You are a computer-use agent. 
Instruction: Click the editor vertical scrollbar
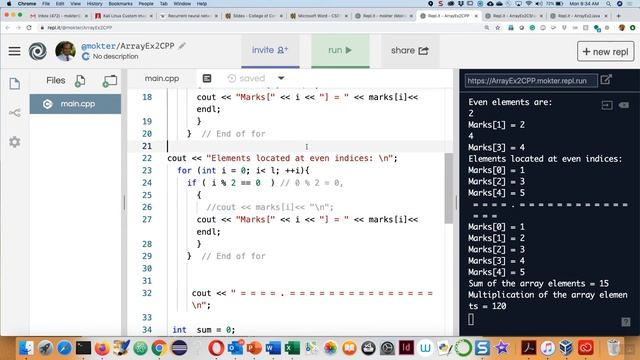(x=449, y=189)
